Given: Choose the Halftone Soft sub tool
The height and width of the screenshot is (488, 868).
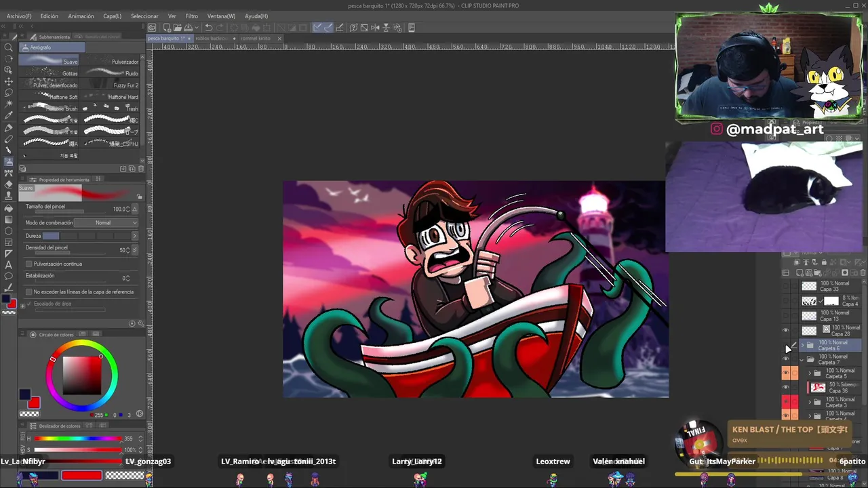Looking at the screenshot, I should point(49,96).
